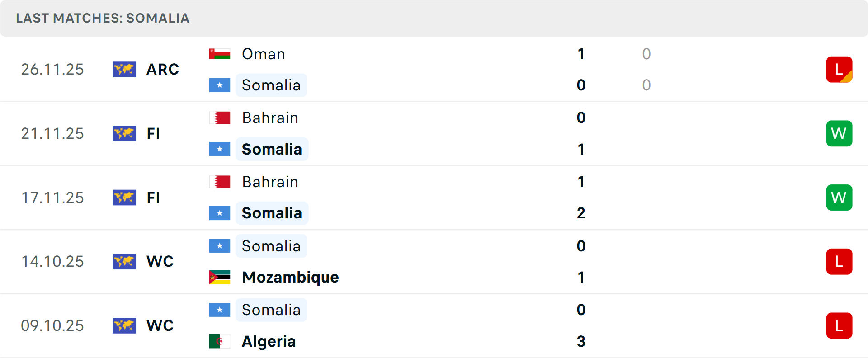The width and height of the screenshot is (868, 358).
Task: Click the green W badge for the 21.11.25 match
Action: (x=839, y=133)
